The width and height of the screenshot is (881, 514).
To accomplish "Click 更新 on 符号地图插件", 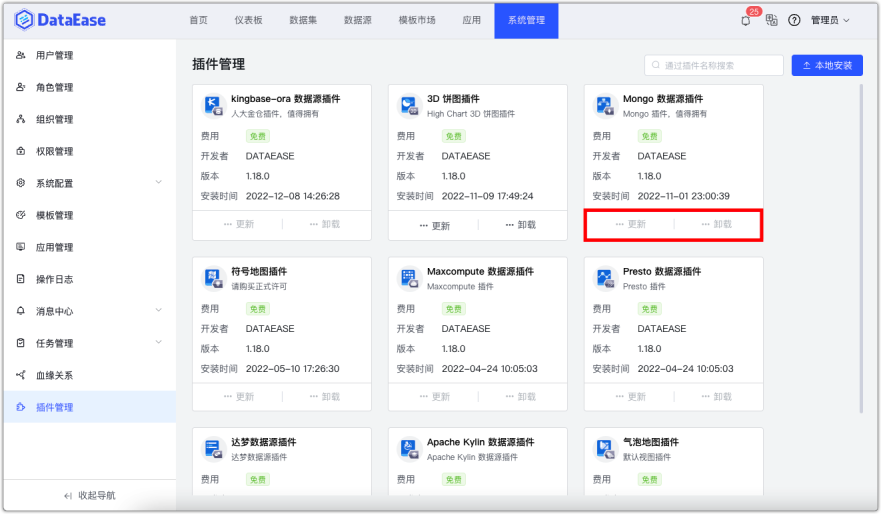I will (239, 397).
